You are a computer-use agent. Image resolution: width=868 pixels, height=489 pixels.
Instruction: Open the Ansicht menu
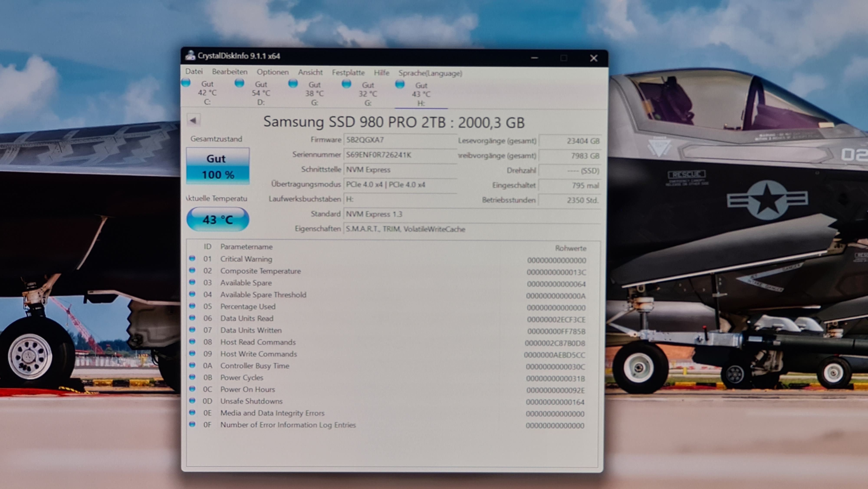pos(310,72)
